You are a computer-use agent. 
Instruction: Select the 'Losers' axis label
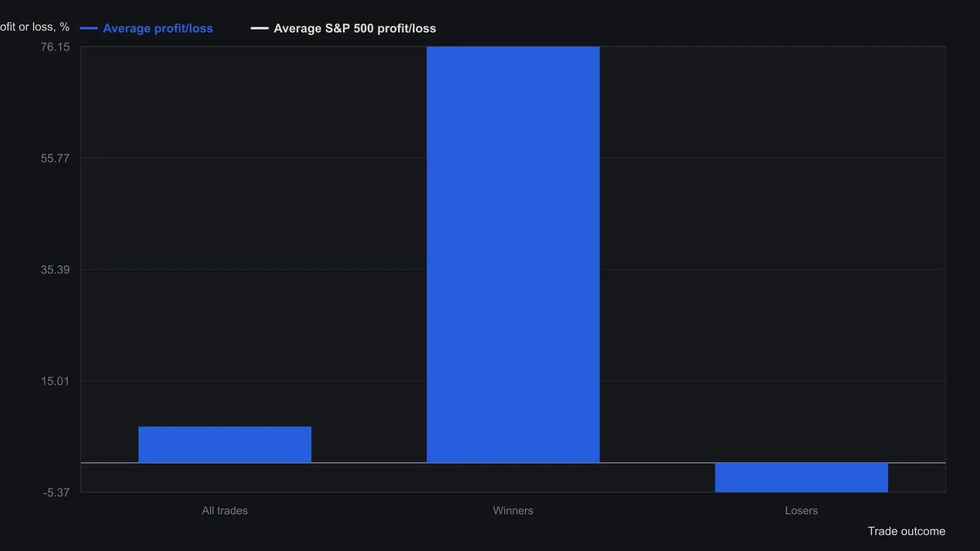(x=801, y=511)
